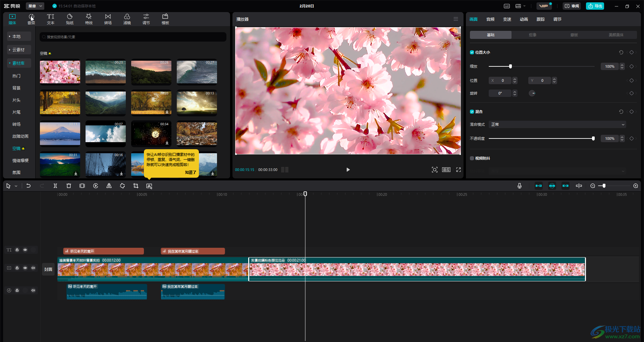Image resolution: width=644 pixels, height=342 pixels.
Task: Click the 适应 fit button in player
Action: [446, 170]
